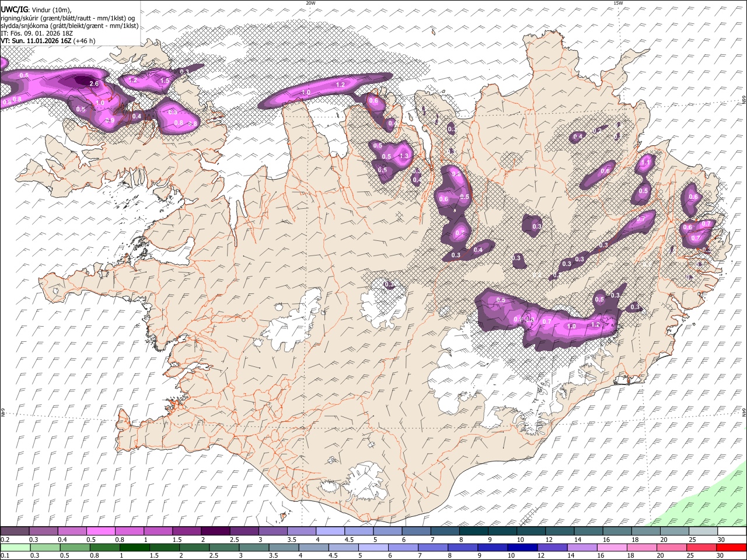The image size is (747, 560).
Task: Click the dark green swatch starting at 1 in the lower legend
Action: (x=134, y=548)
